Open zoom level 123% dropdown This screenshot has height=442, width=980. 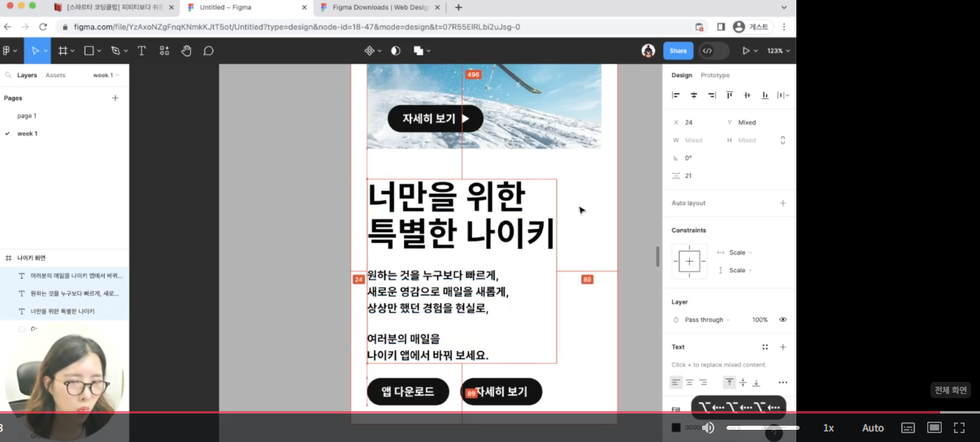(x=778, y=50)
